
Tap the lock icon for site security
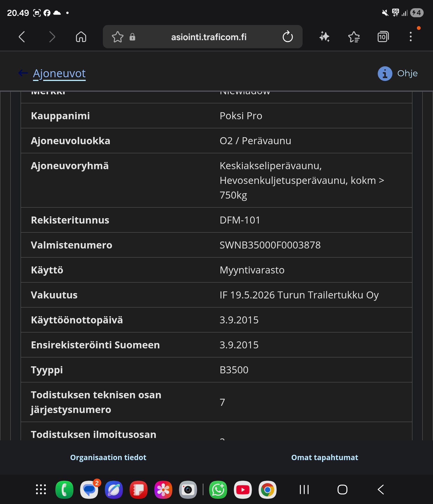(132, 37)
